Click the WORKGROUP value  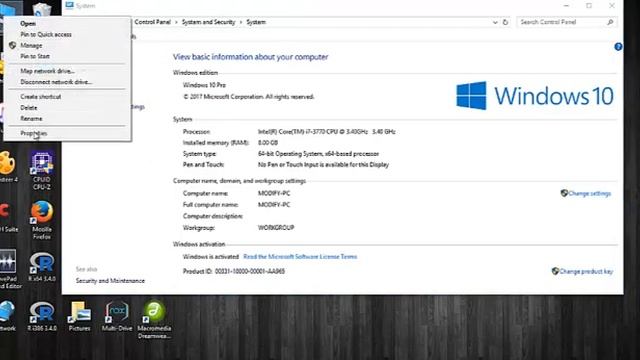point(276,228)
